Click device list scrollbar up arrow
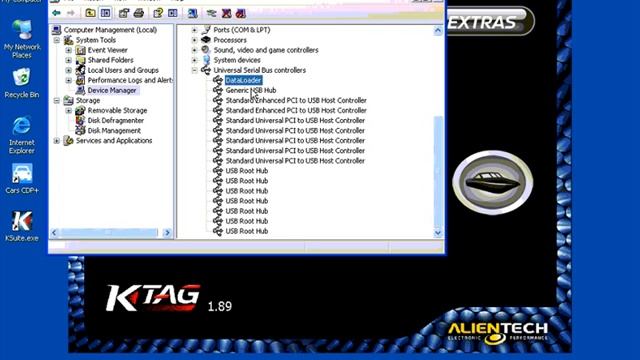 [438, 31]
